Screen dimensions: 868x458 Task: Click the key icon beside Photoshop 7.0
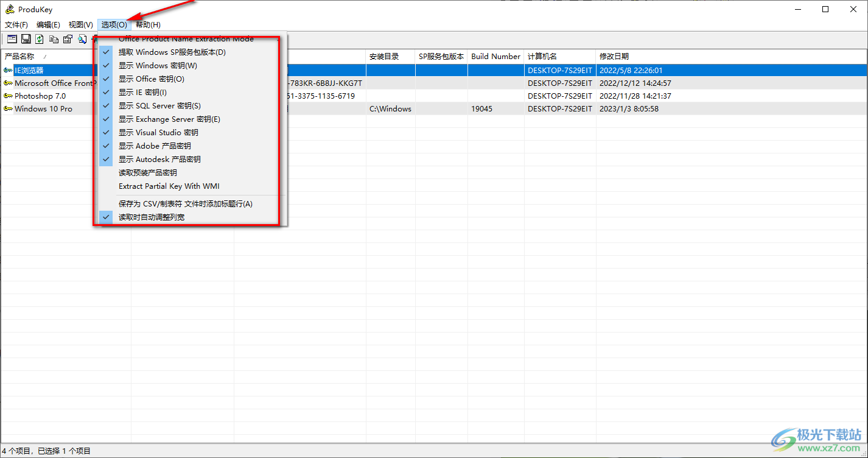click(x=8, y=96)
